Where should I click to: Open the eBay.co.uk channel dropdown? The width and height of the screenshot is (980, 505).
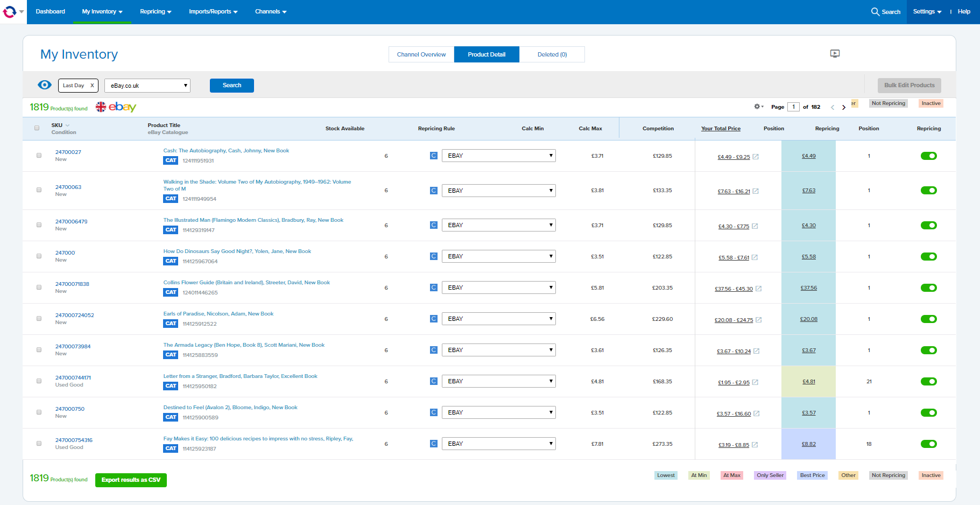click(147, 86)
